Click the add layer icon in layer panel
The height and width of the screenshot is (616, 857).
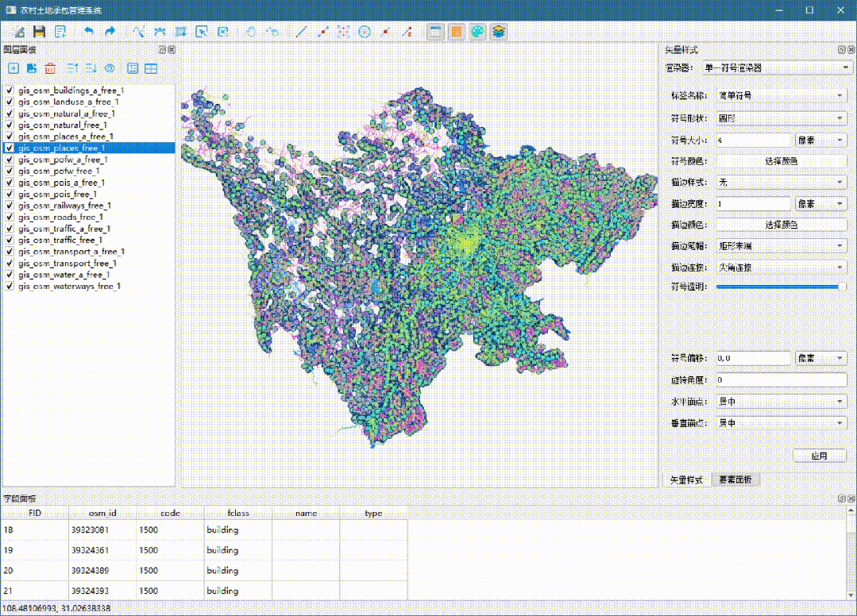click(13, 69)
